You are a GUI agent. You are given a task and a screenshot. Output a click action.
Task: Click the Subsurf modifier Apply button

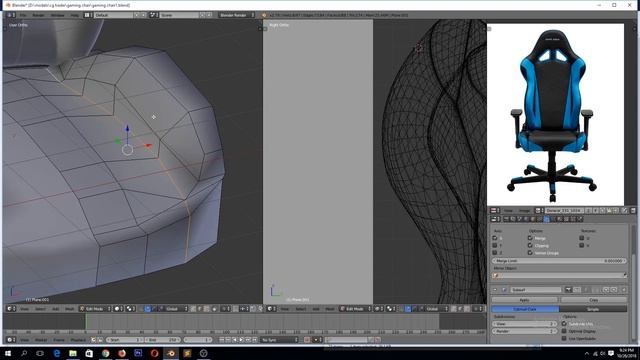coord(524,300)
